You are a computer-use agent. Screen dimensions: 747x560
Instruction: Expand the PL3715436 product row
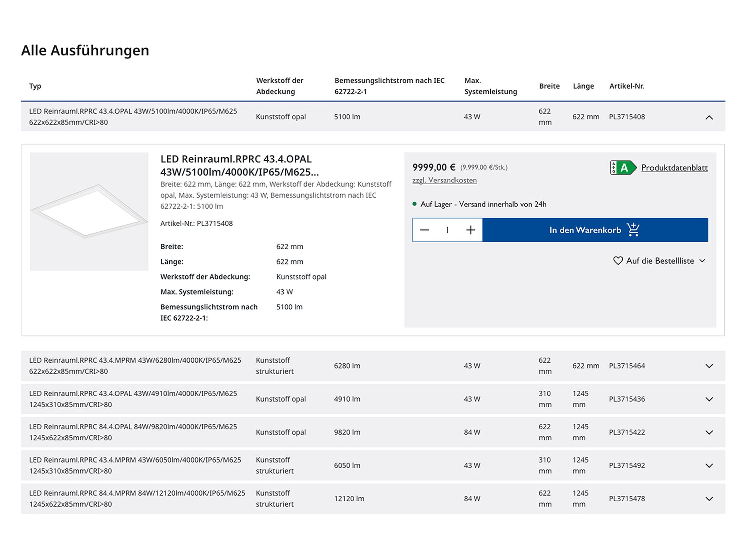(x=709, y=399)
